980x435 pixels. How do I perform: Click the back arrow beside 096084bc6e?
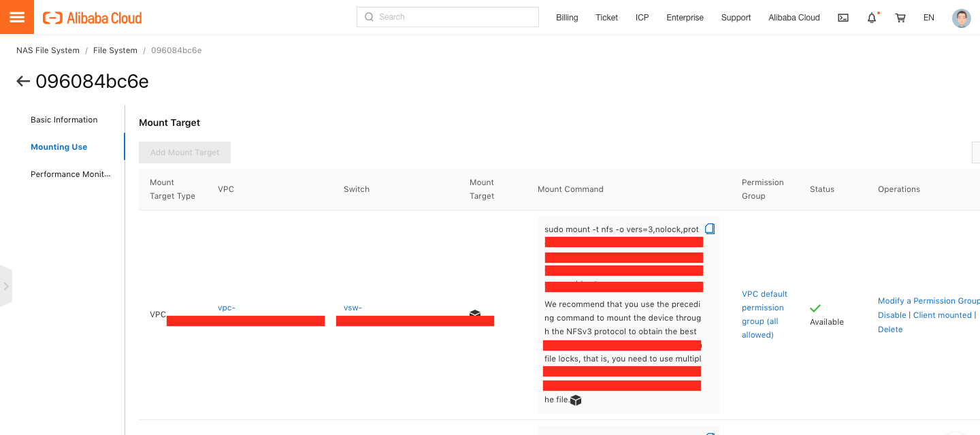[23, 82]
